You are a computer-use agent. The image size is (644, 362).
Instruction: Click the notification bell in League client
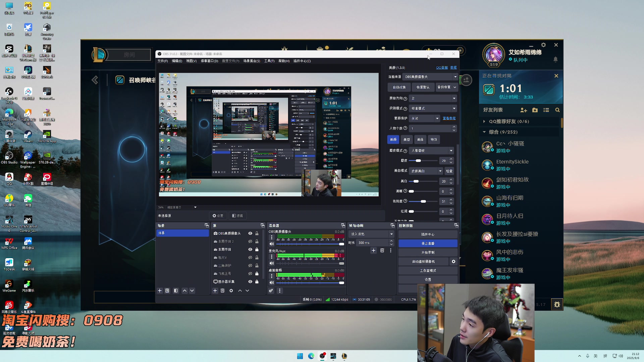[555, 59]
